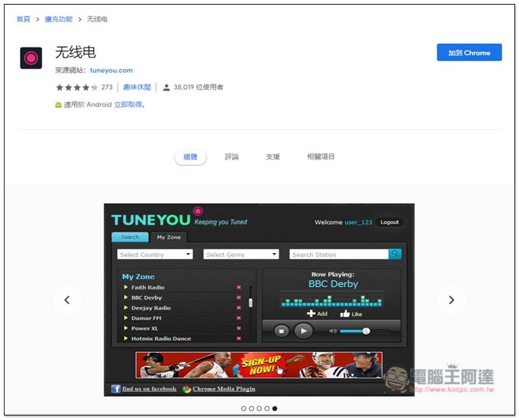Click the star rating icons
This screenshot has height=420, width=519.
(x=77, y=88)
